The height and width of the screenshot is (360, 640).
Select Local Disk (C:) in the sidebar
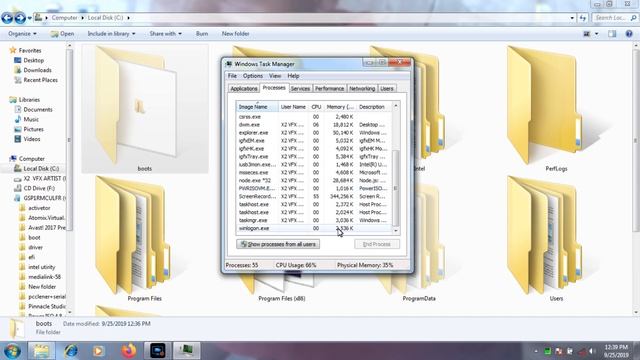(41, 169)
